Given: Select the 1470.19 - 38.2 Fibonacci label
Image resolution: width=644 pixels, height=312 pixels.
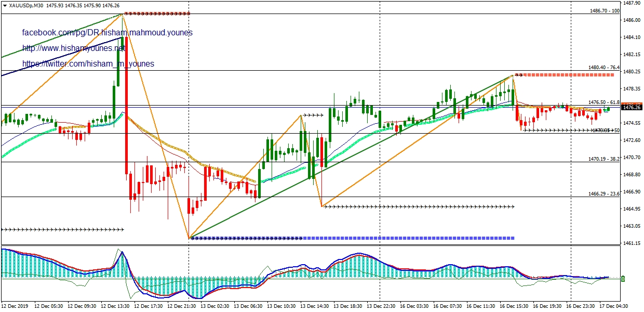Looking at the screenshot, I should coord(604,159).
